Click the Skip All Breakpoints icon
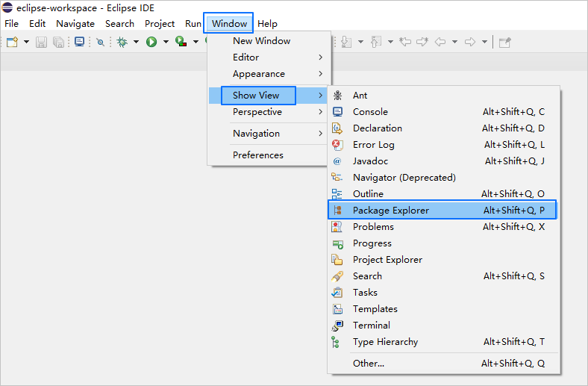Image resolution: width=588 pixels, height=386 pixels. 100,42
